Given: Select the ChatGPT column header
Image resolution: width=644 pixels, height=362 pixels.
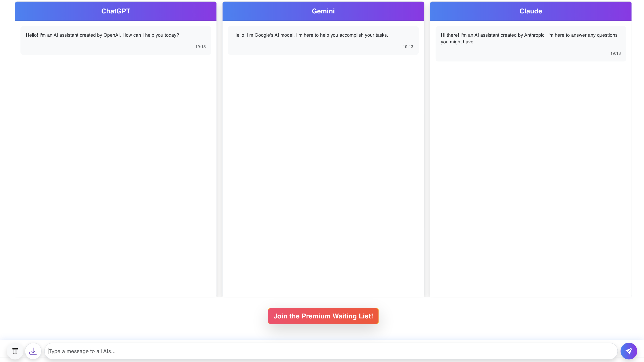Looking at the screenshot, I should click(116, 11).
